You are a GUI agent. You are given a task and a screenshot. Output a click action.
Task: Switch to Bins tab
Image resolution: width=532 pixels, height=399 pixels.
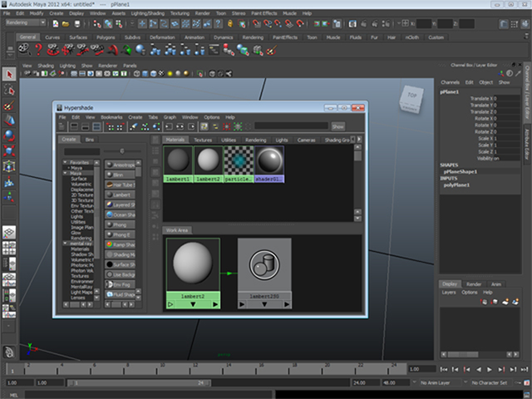[90, 140]
